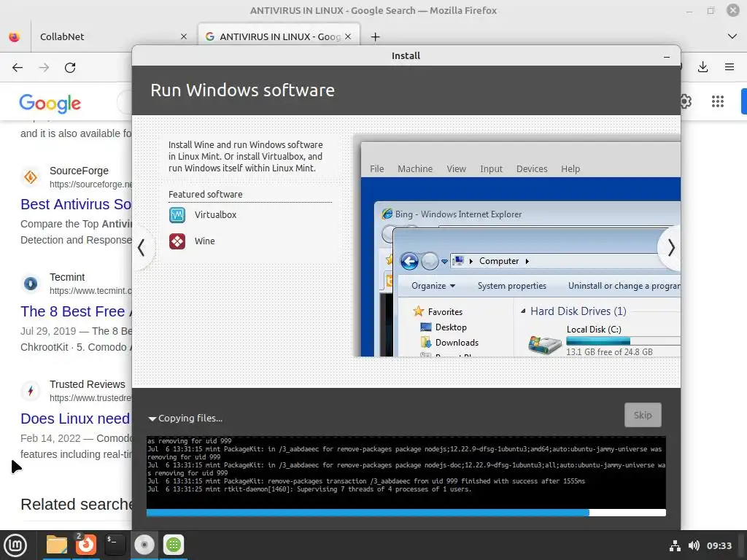
Task: Click the Tecmint site icon
Action: 31,284
